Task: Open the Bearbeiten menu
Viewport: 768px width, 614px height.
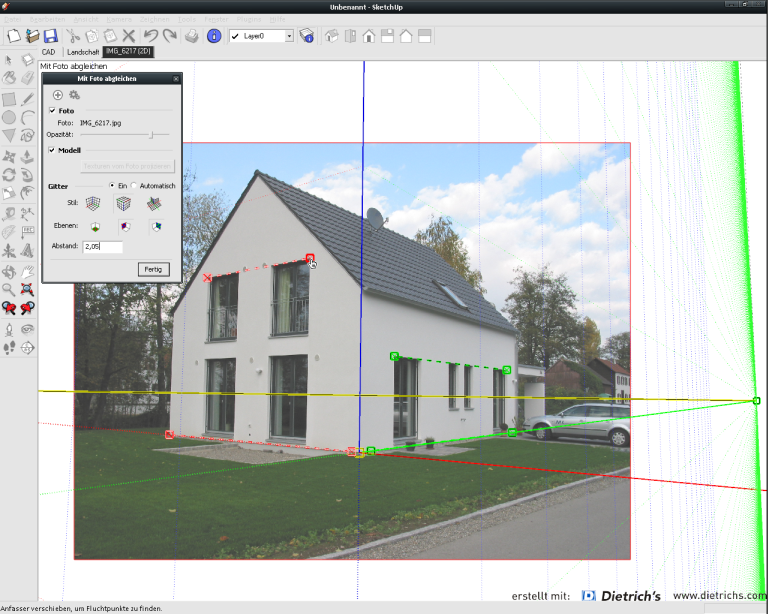Action: coord(47,20)
